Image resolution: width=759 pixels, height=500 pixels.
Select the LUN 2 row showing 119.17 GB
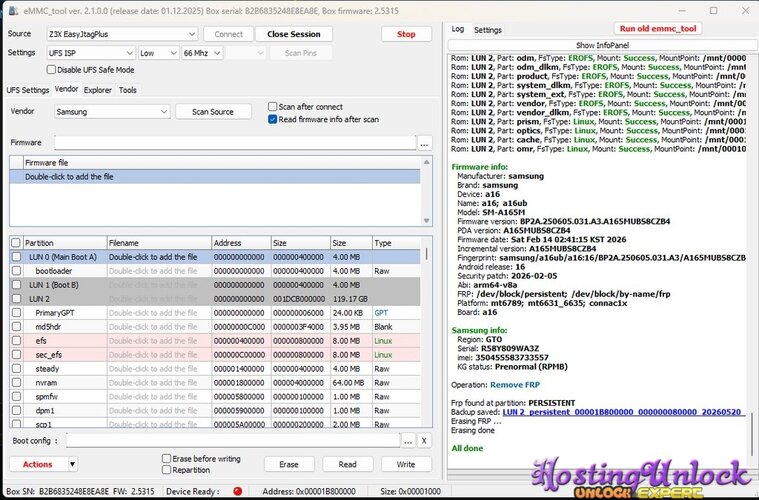click(x=214, y=299)
